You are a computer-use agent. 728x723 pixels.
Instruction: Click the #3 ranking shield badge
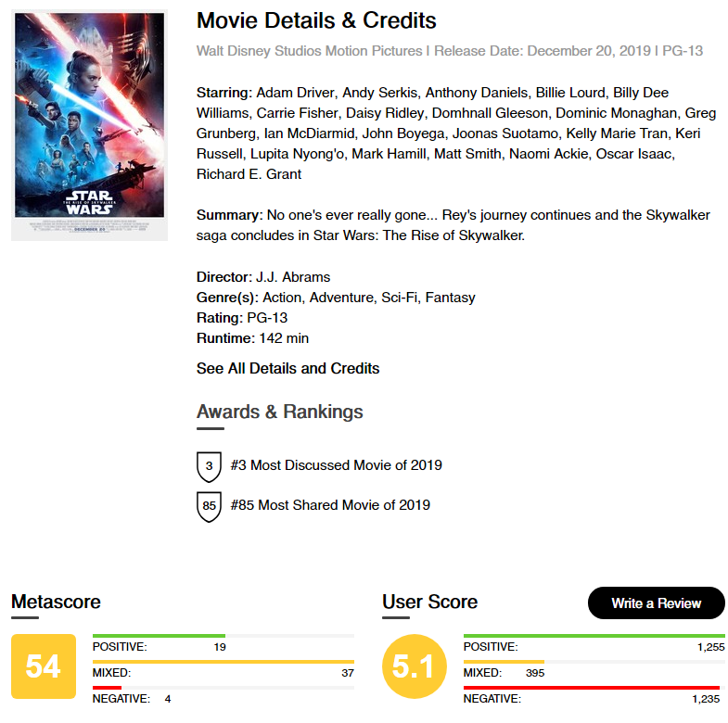[209, 466]
